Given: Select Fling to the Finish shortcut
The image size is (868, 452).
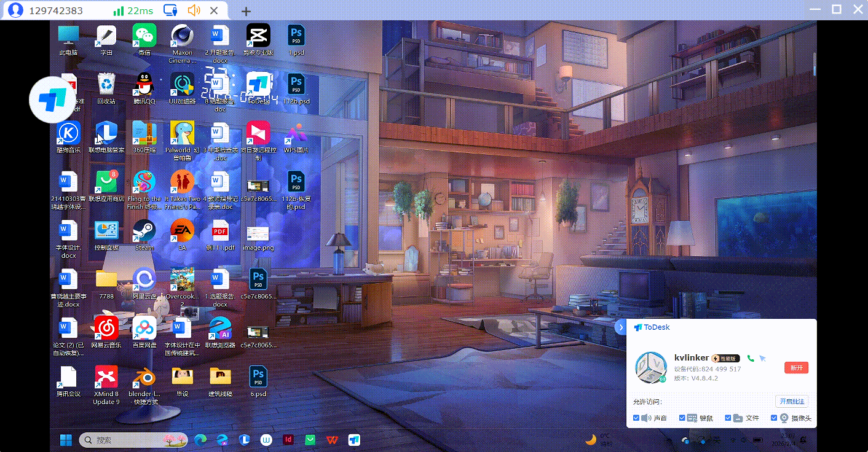Looking at the screenshot, I should (x=144, y=190).
